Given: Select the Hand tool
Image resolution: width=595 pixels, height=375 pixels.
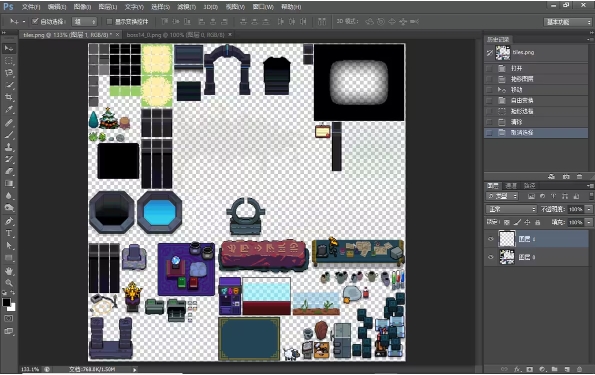Looking at the screenshot, I should 9,271.
